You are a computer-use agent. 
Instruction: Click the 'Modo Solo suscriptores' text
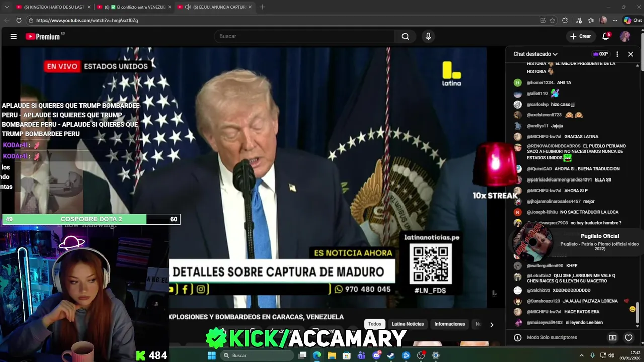point(552,338)
